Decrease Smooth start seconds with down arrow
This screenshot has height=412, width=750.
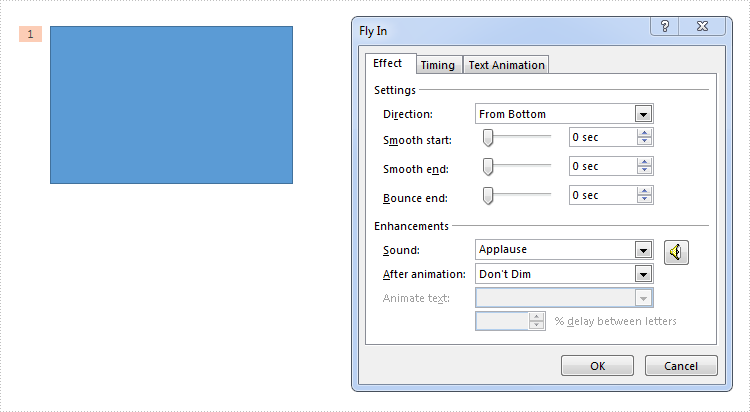tap(644, 141)
